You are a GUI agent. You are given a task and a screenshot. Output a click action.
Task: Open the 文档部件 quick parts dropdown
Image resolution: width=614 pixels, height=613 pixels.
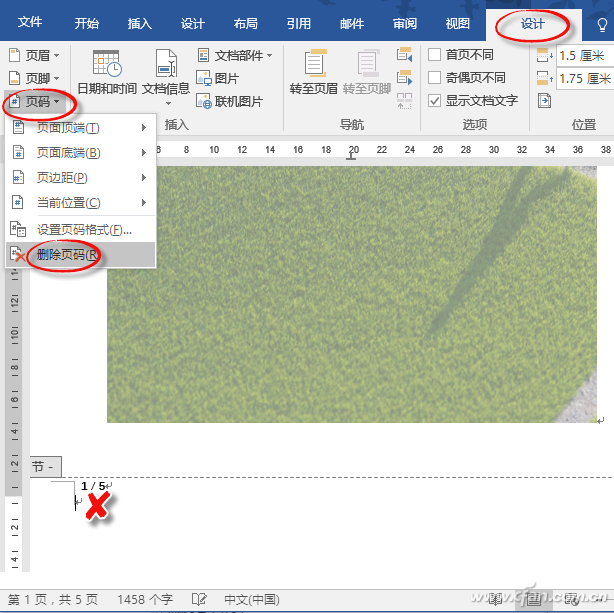(x=234, y=55)
